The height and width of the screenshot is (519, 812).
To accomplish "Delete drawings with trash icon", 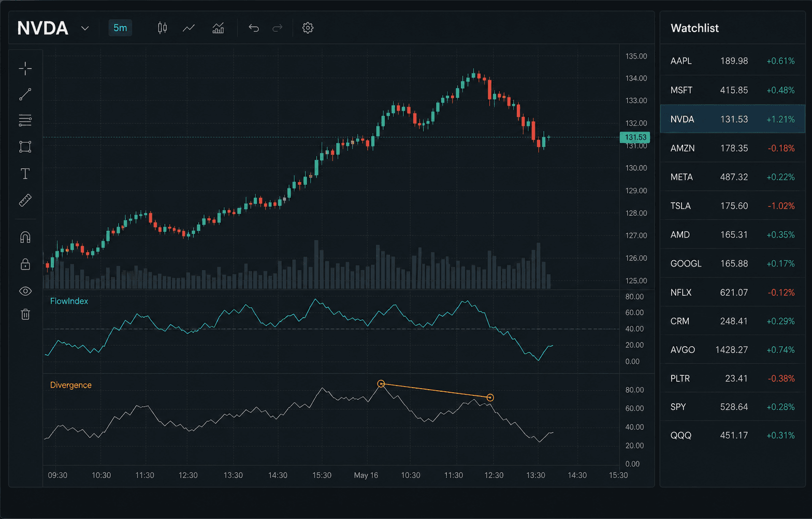I will (25, 314).
